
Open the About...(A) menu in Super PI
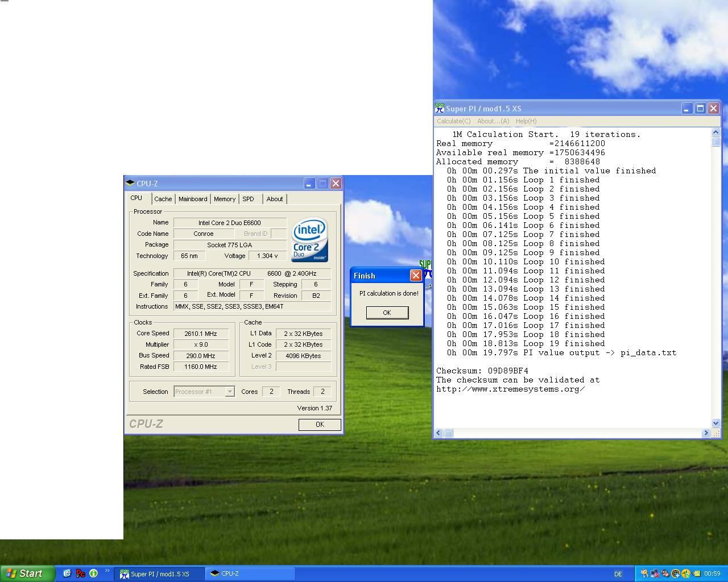tap(493, 121)
